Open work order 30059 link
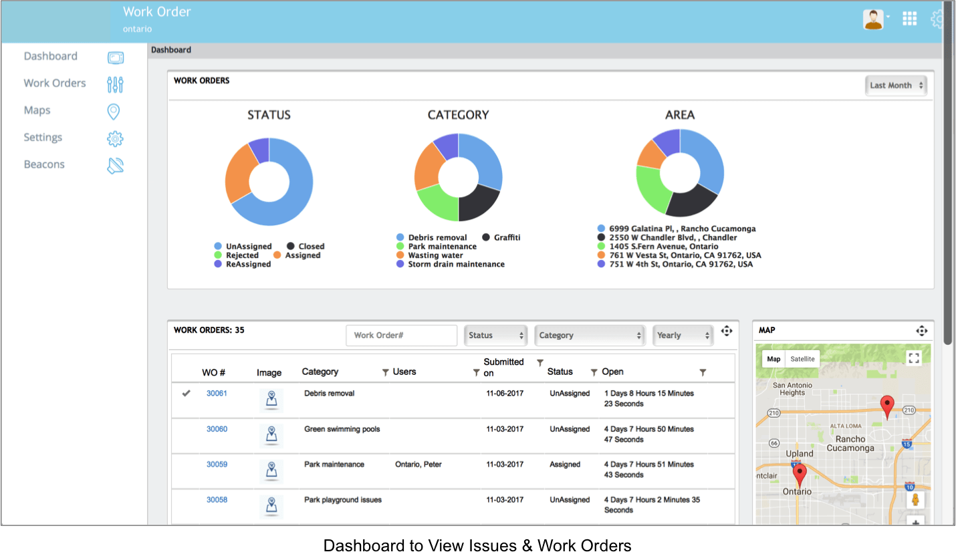This screenshot has width=956, height=560. (217, 464)
